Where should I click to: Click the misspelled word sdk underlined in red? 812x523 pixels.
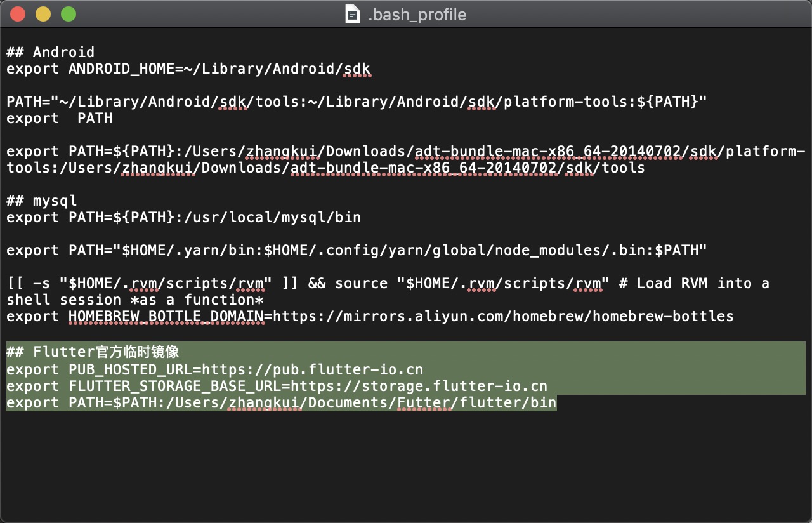tap(358, 69)
